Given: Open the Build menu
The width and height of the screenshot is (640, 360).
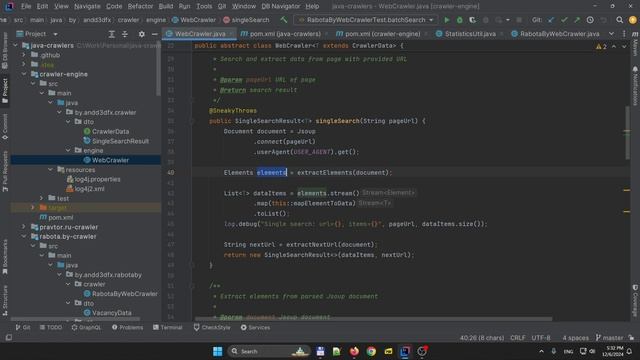Looking at the screenshot, I should click(x=166, y=6).
